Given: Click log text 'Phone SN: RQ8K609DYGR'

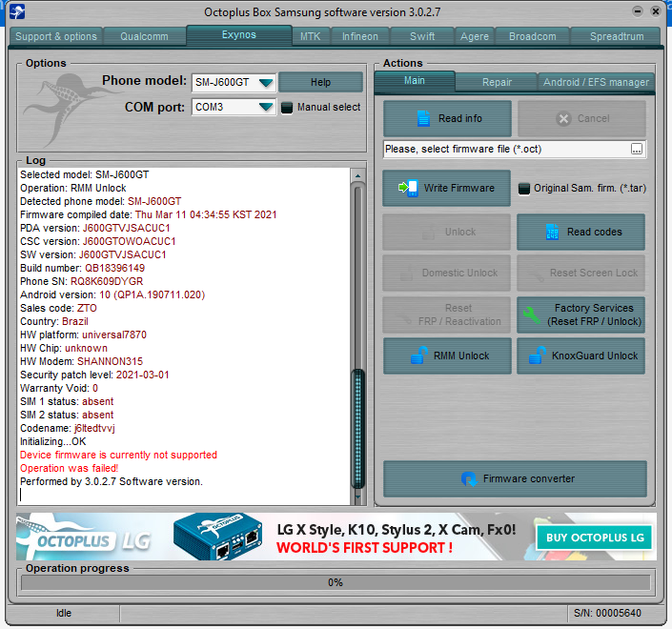Looking at the screenshot, I should (81, 281).
